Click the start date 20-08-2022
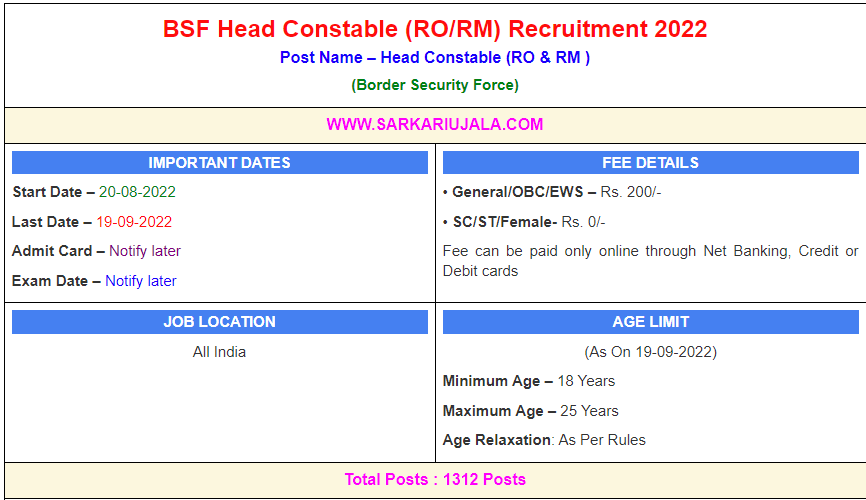866x500 pixels. point(137,191)
